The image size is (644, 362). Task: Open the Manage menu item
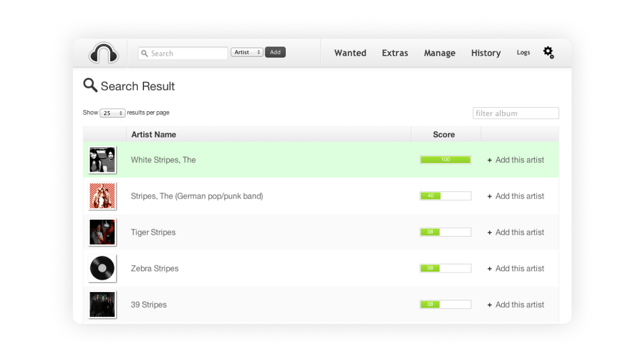(439, 53)
